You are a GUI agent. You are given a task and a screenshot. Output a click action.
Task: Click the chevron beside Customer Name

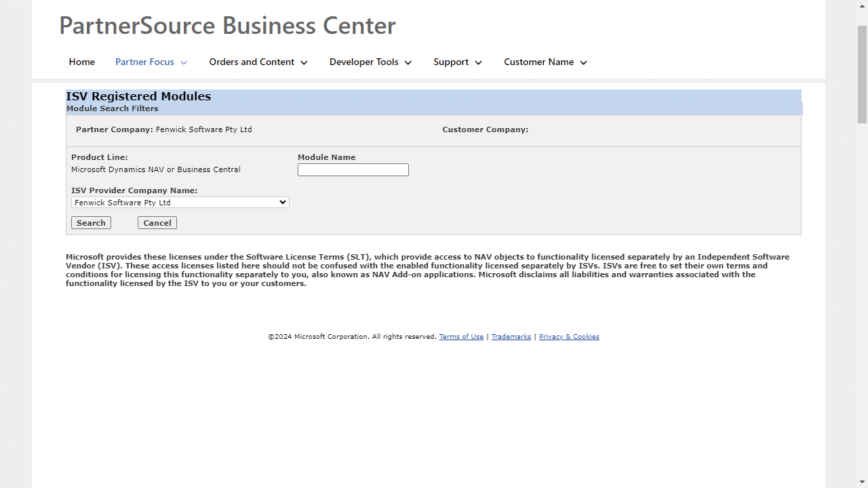pyautogui.click(x=583, y=62)
